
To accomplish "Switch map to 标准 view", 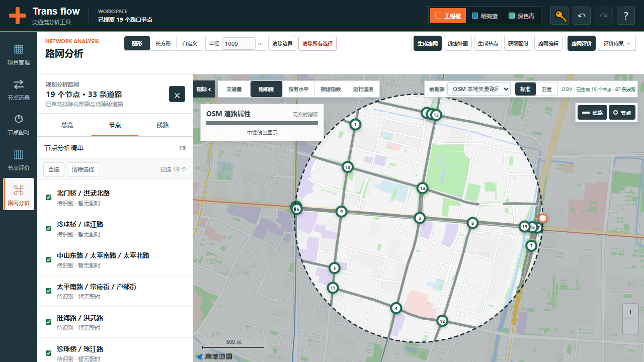I will (525, 89).
